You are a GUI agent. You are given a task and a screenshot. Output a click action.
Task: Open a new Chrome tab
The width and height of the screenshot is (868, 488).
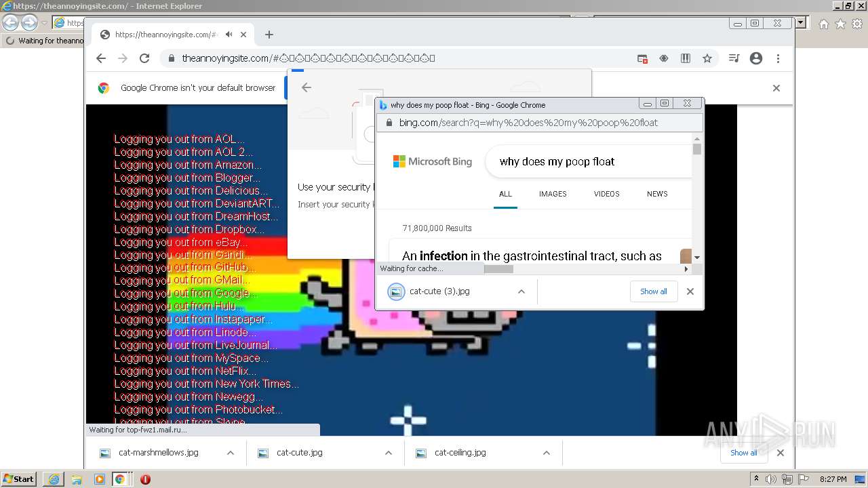click(269, 35)
